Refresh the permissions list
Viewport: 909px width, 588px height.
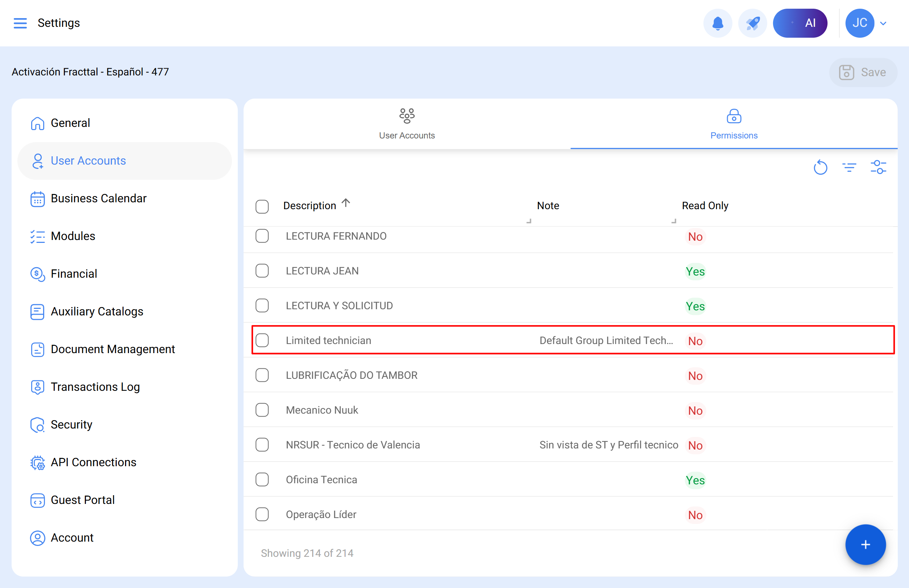pos(821,167)
